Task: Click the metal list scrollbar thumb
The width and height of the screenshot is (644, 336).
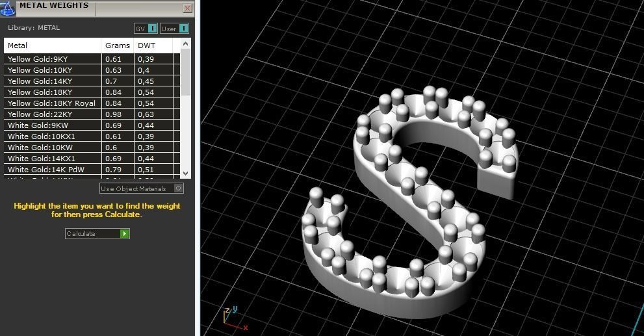Action: (186, 72)
